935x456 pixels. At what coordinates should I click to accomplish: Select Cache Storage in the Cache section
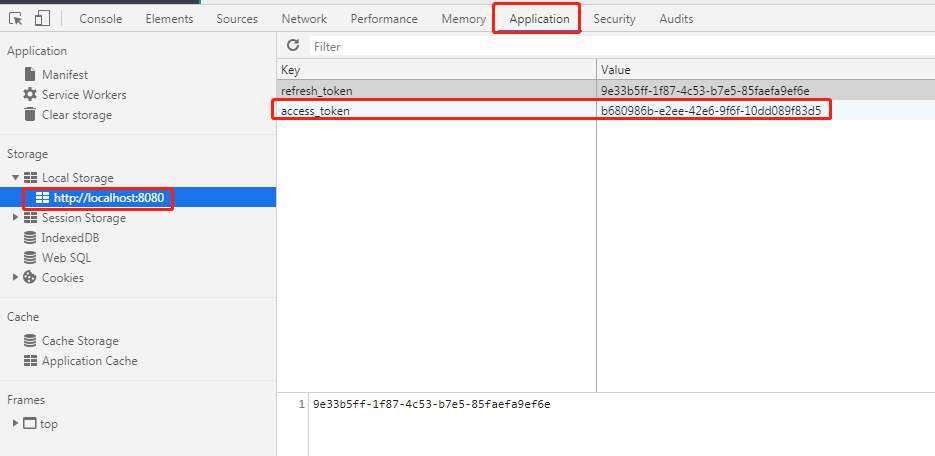pos(80,341)
